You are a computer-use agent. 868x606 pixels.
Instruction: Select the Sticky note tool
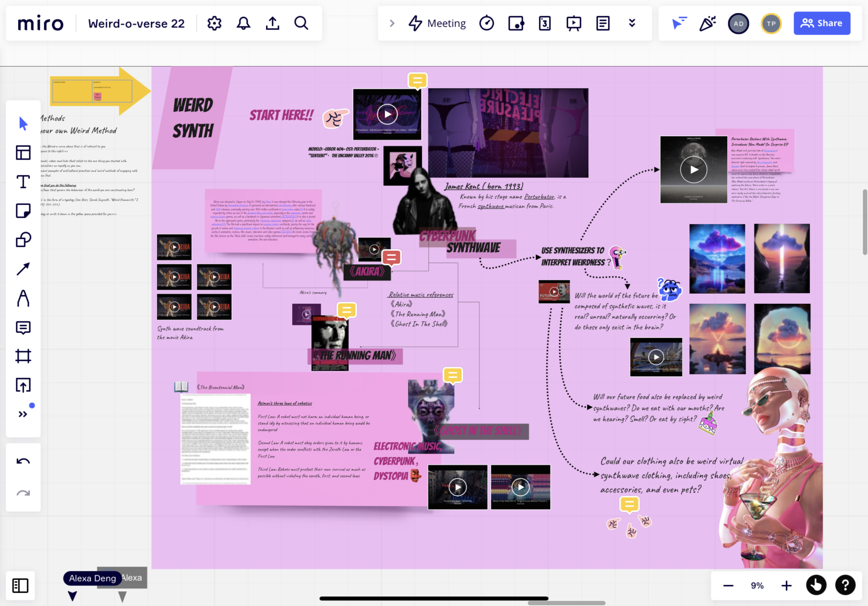[23, 210]
